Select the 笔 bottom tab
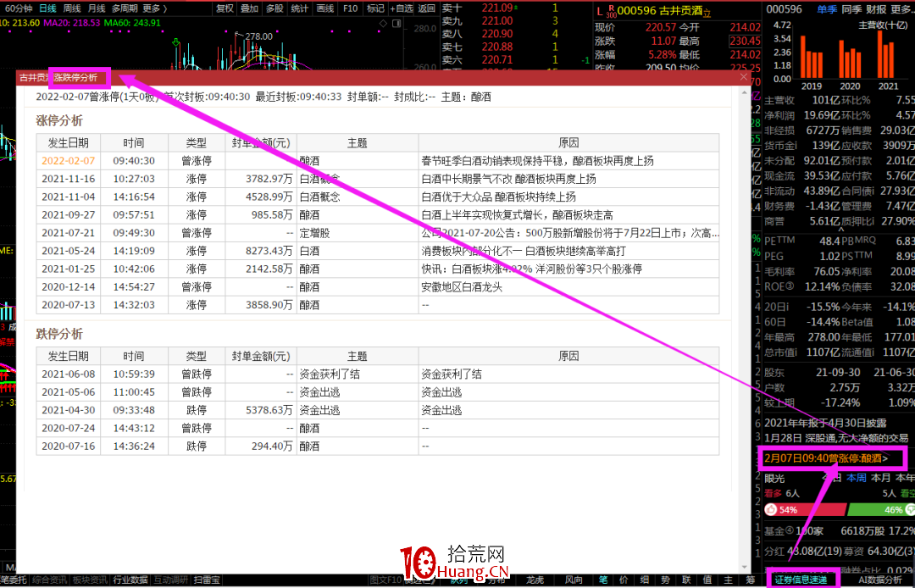 (x=603, y=580)
